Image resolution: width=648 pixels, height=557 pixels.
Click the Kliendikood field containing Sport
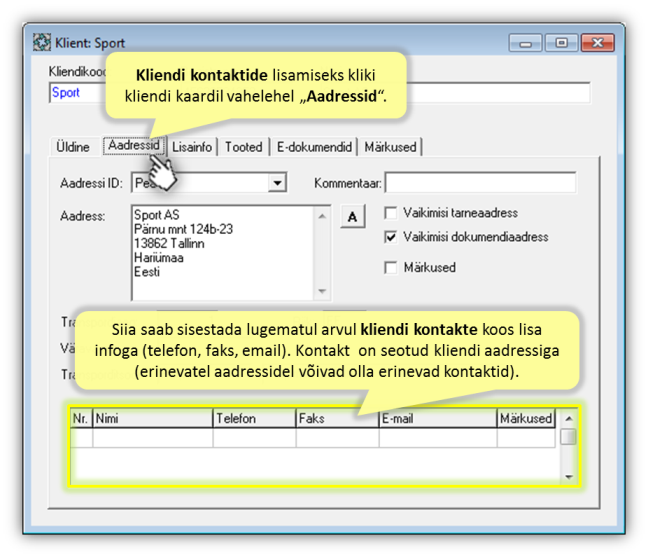tap(78, 93)
